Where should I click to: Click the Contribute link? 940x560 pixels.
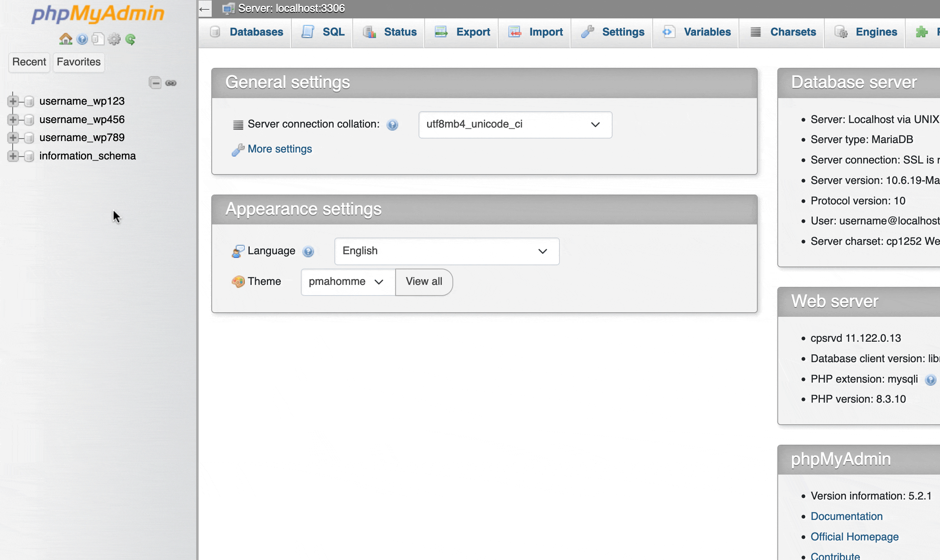(835, 556)
